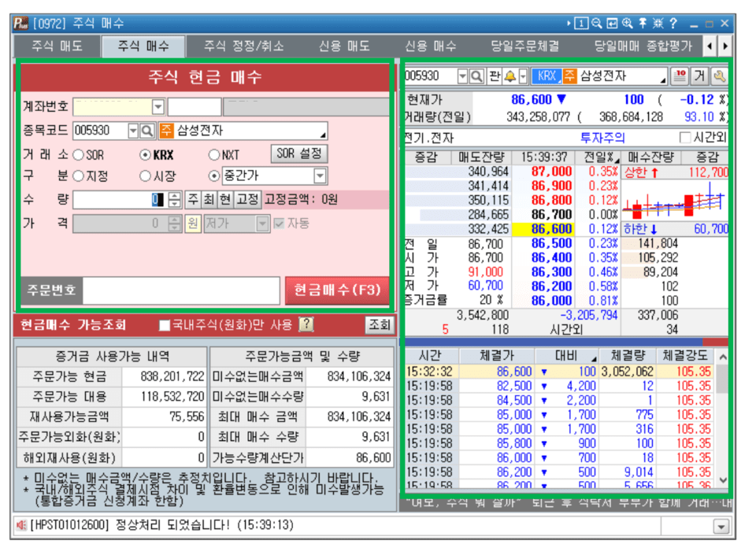Click the 조회 inquiry button

point(379,326)
